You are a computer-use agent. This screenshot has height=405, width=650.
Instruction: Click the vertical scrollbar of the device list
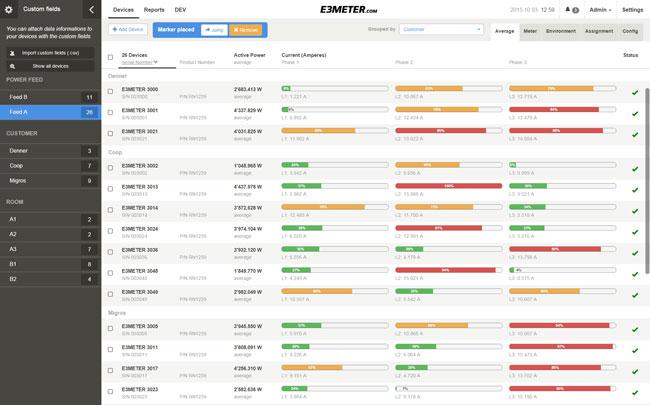coord(647,180)
